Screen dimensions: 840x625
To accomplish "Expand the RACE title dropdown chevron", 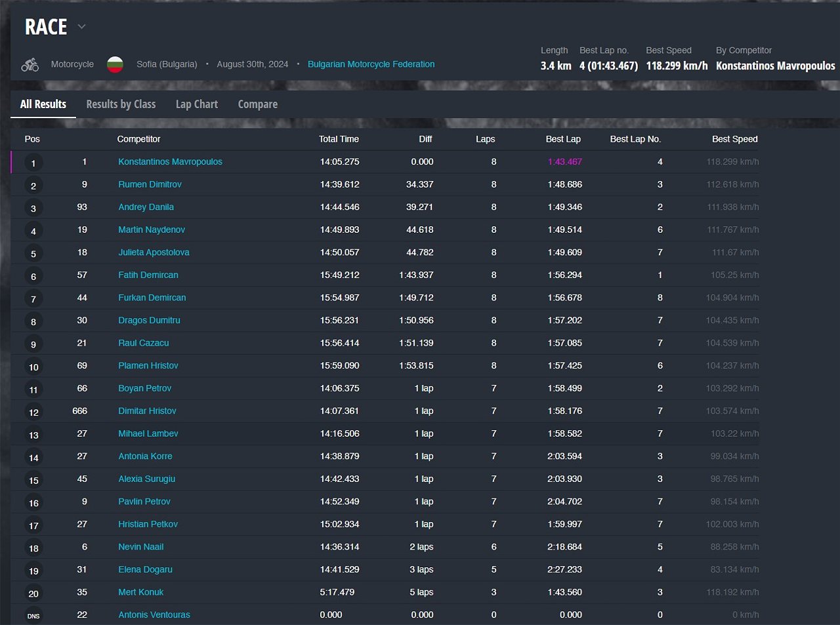I will pyautogui.click(x=82, y=27).
